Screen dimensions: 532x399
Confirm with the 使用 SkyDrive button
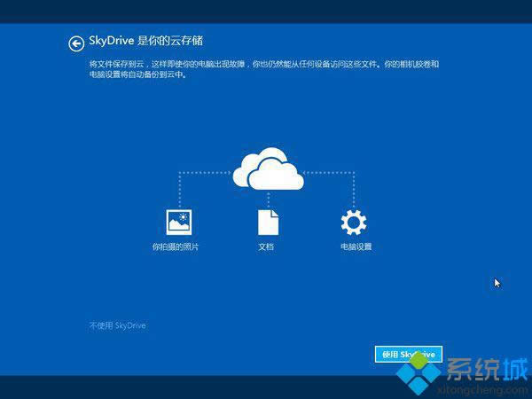[x=409, y=355]
